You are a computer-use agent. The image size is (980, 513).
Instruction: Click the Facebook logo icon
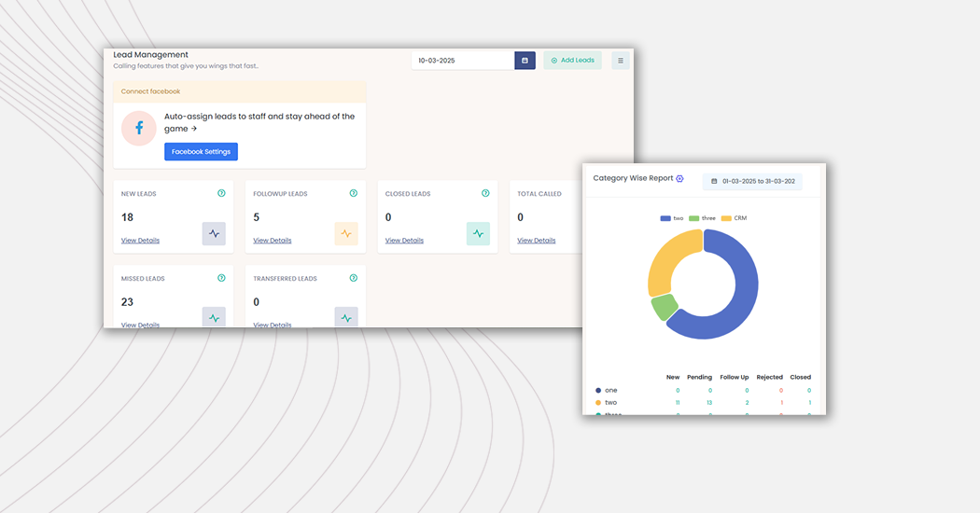[139, 129]
